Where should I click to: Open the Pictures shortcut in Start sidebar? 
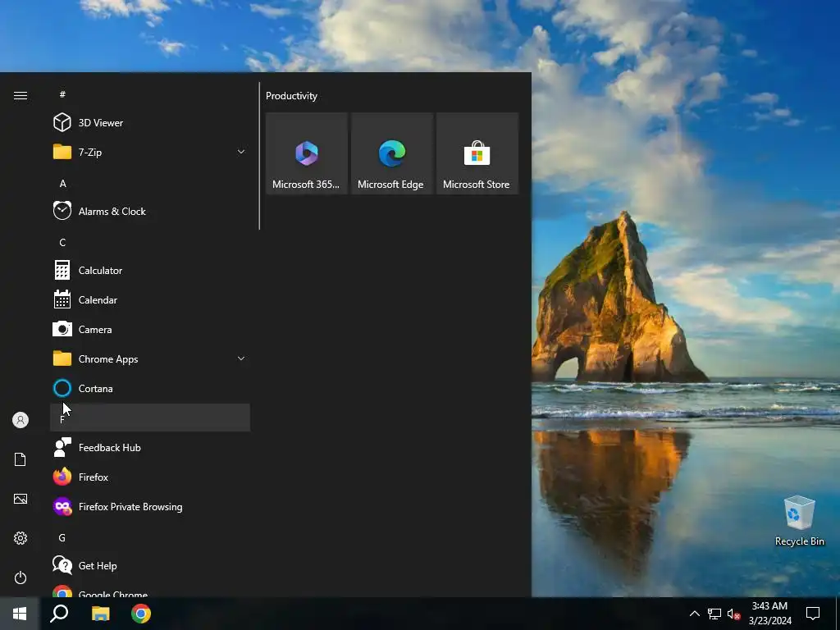pyautogui.click(x=21, y=499)
